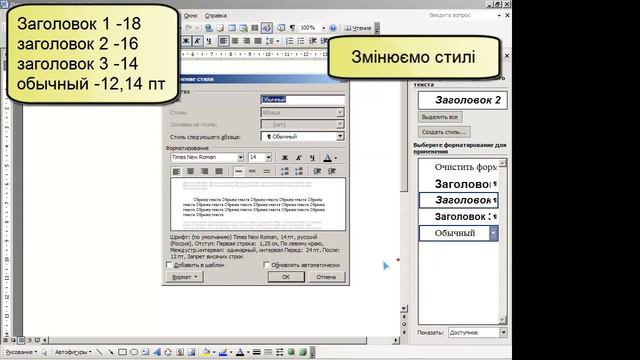Open the Формат dropdown button
Image resolution: width=640 pixels, height=360 pixels.
[184, 277]
